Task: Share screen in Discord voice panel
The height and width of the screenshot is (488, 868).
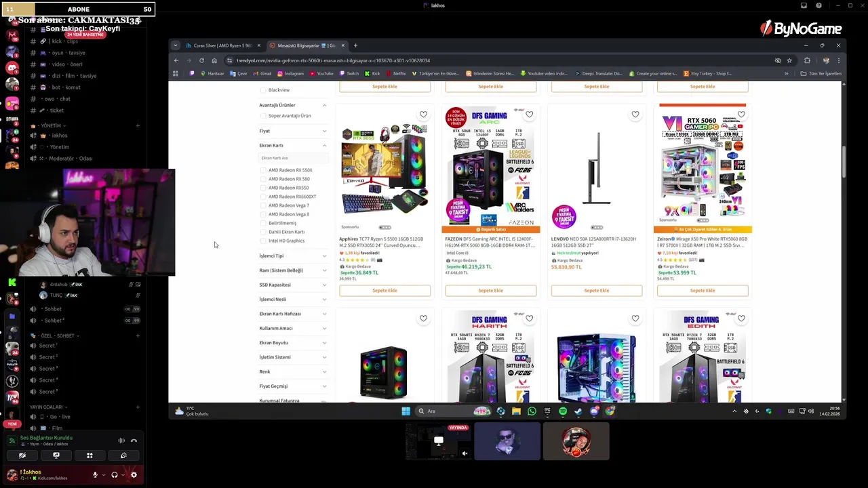Action: (x=56, y=455)
